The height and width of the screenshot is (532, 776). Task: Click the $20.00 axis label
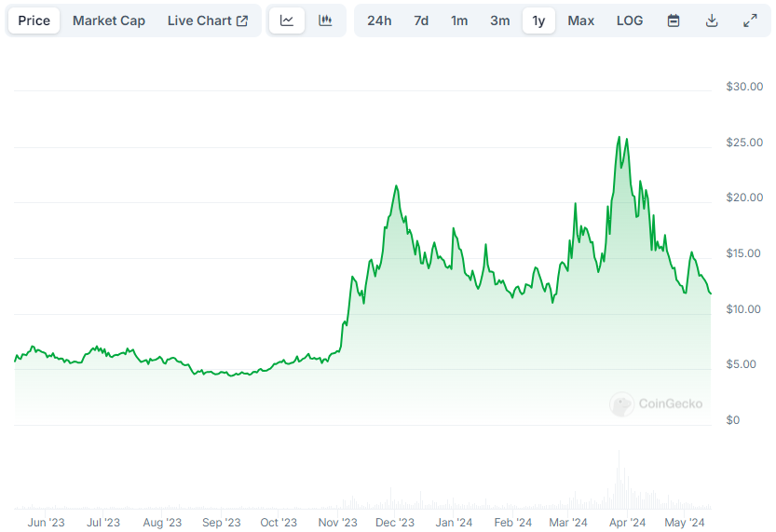tap(744, 198)
